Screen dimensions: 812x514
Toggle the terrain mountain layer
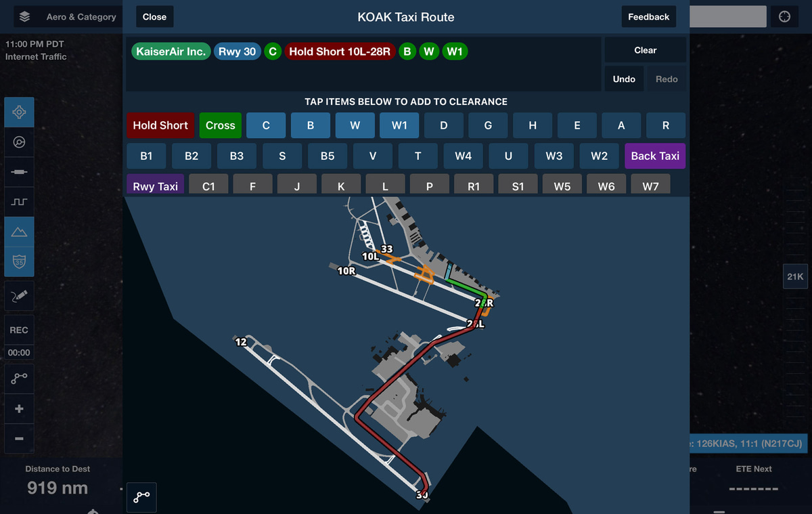coord(18,231)
